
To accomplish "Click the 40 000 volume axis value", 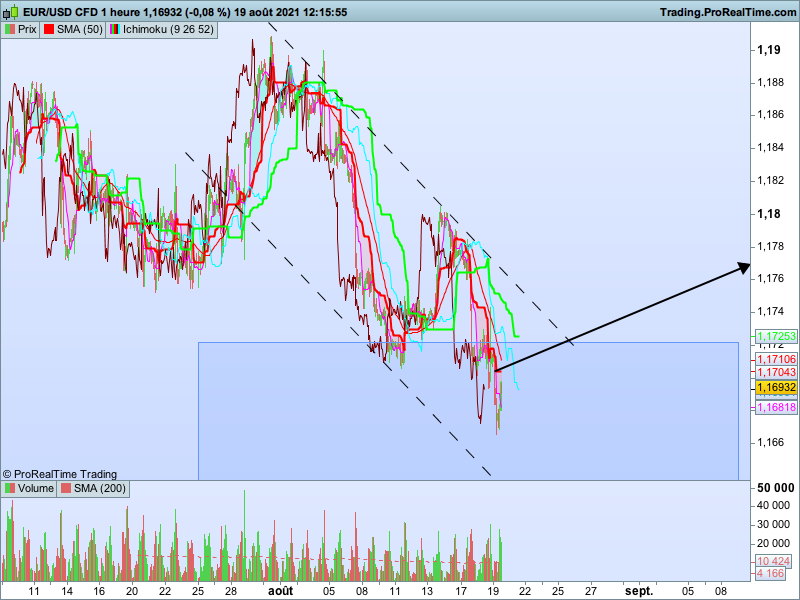I will click(773, 506).
